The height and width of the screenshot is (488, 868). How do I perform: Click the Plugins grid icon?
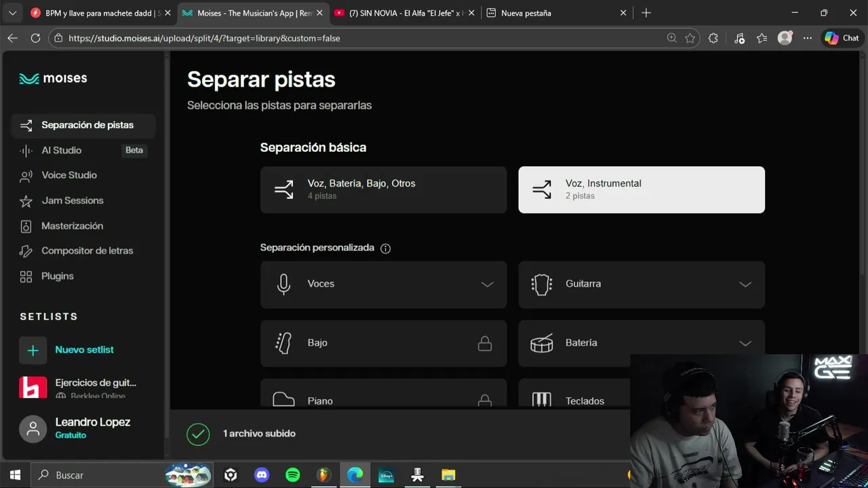[26, 277]
